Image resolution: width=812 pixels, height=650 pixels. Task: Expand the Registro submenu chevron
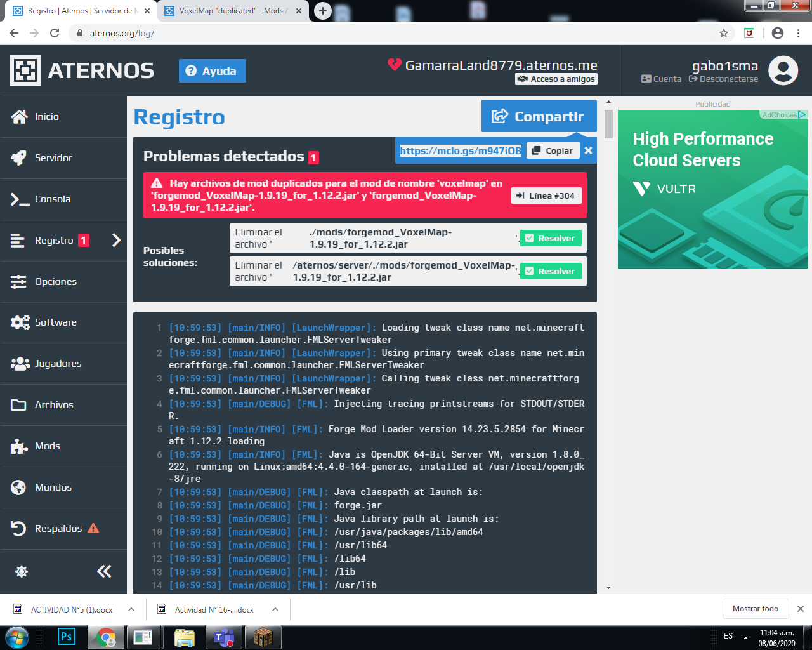(x=116, y=240)
